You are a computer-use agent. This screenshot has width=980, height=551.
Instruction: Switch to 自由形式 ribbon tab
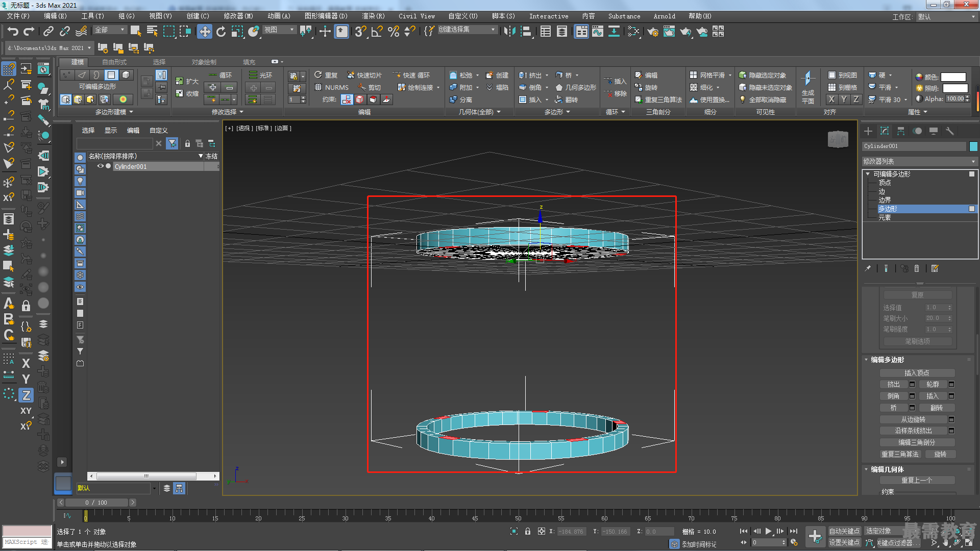click(114, 62)
